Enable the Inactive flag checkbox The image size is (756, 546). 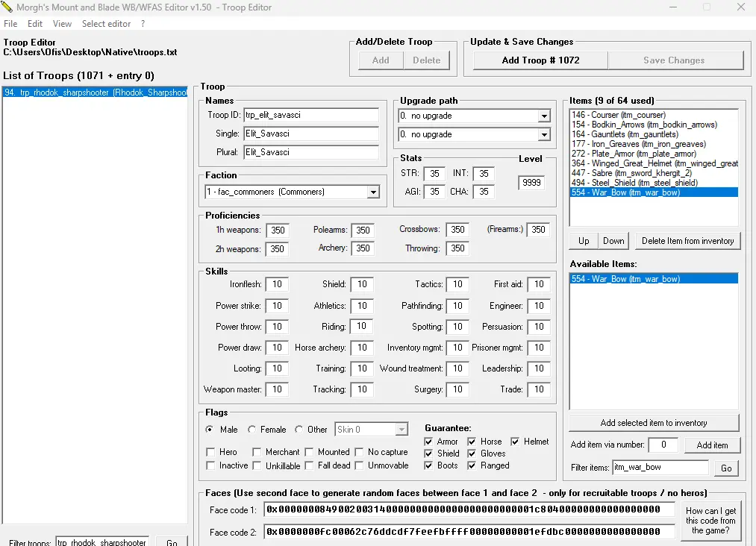coord(210,465)
